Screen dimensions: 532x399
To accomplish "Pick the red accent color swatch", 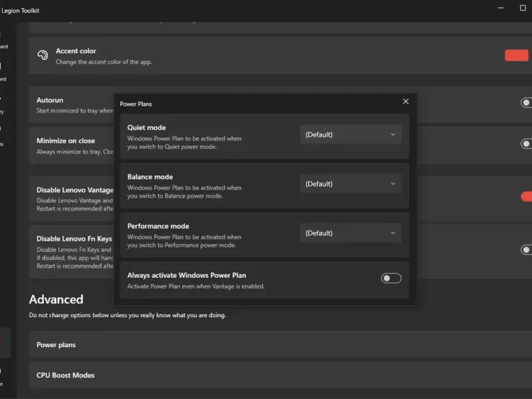I will pos(516,55).
